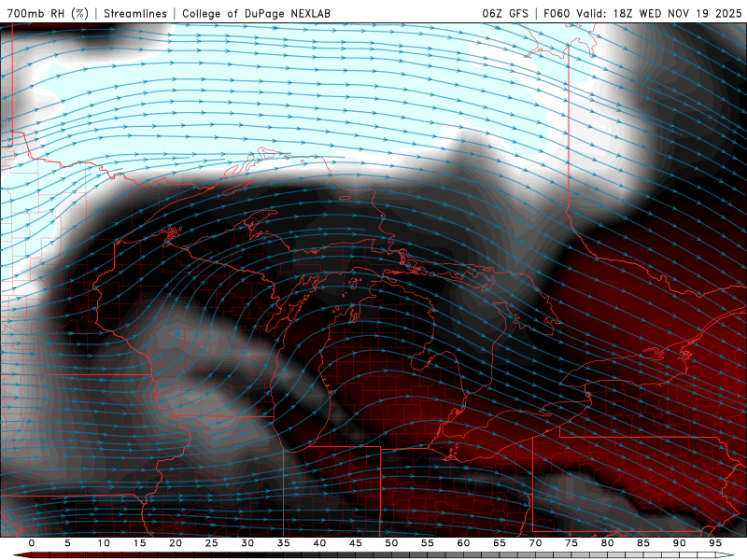This screenshot has width=747, height=560.
Task: Select the "50" value on the RH legend
Action: [391, 543]
